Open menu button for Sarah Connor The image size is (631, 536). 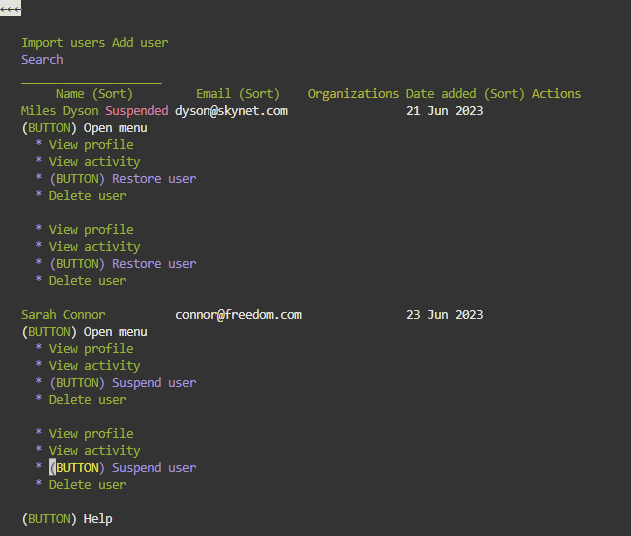[x=85, y=332]
